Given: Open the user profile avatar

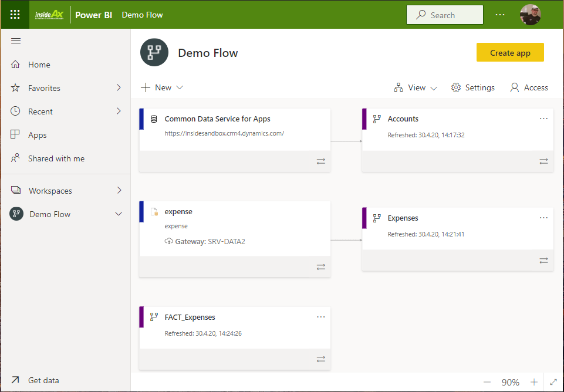Looking at the screenshot, I should [x=530, y=15].
